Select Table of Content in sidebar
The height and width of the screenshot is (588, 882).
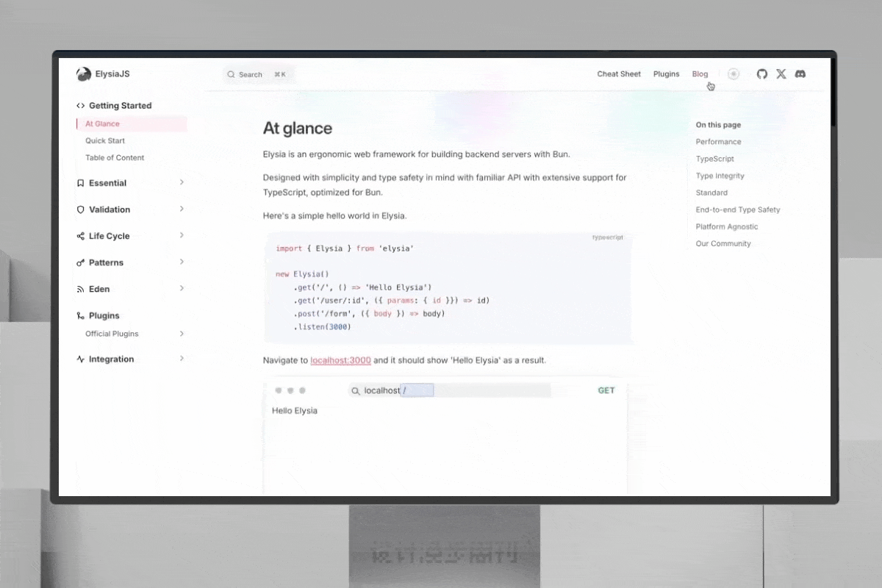pyautogui.click(x=115, y=158)
